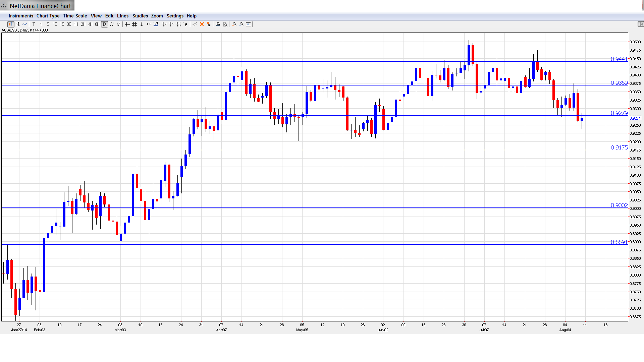Toggle the volume display icon
Viewport: 644px width, 362px height.
point(156,24)
